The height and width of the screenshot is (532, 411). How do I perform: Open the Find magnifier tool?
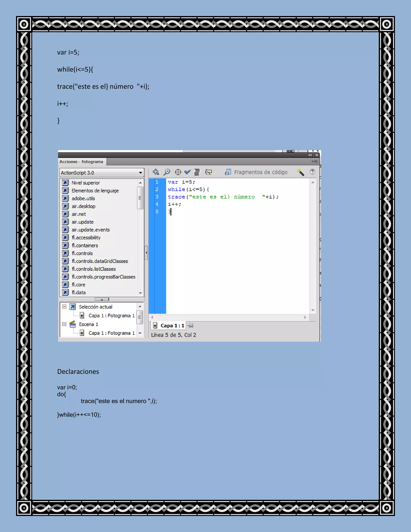tap(167, 172)
